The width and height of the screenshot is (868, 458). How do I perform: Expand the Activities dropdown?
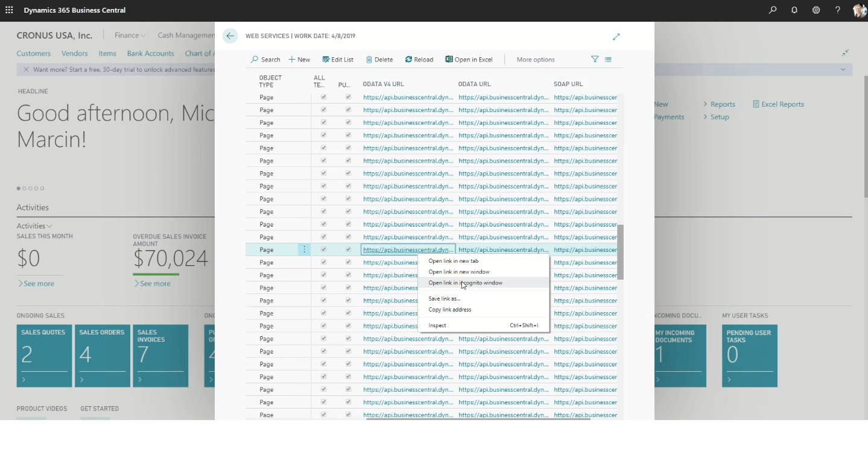point(34,226)
